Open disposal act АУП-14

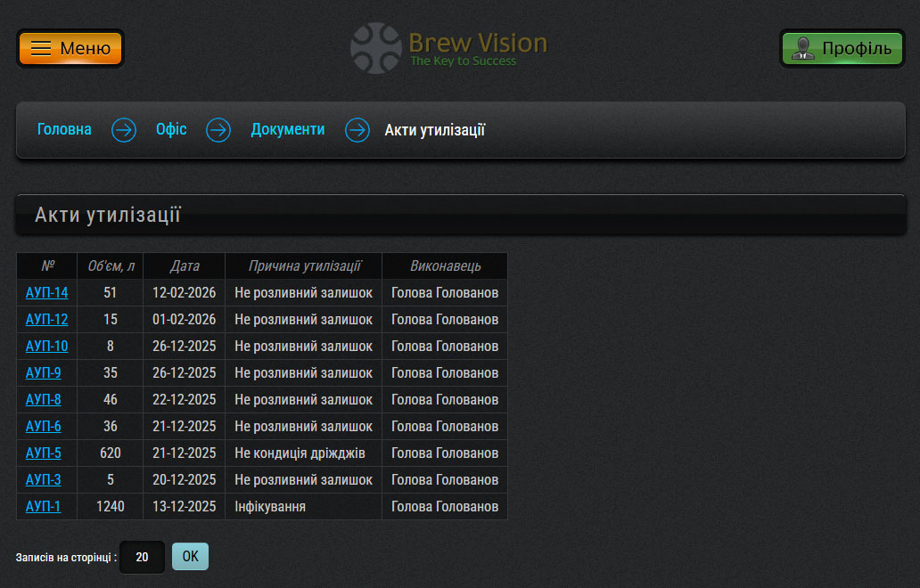(46, 293)
